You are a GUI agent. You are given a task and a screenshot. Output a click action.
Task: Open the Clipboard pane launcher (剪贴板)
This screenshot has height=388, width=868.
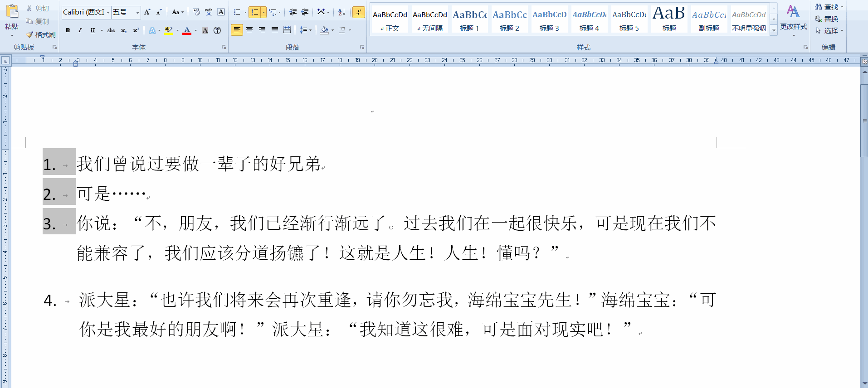coord(55,47)
